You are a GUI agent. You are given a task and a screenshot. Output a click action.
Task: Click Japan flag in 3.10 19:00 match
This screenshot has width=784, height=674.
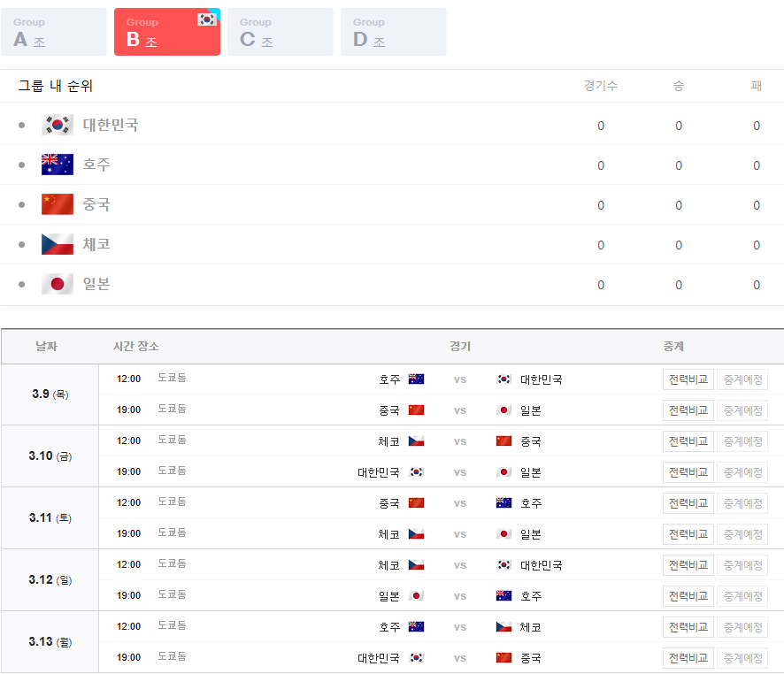(503, 472)
